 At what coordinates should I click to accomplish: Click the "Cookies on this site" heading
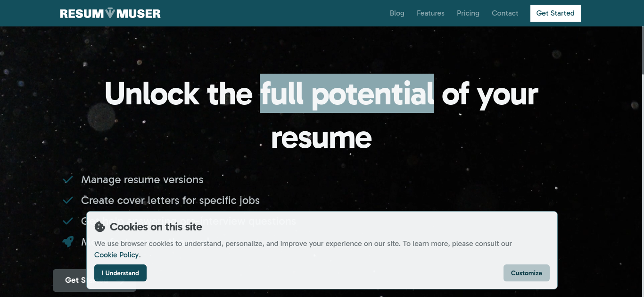(156, 227)
